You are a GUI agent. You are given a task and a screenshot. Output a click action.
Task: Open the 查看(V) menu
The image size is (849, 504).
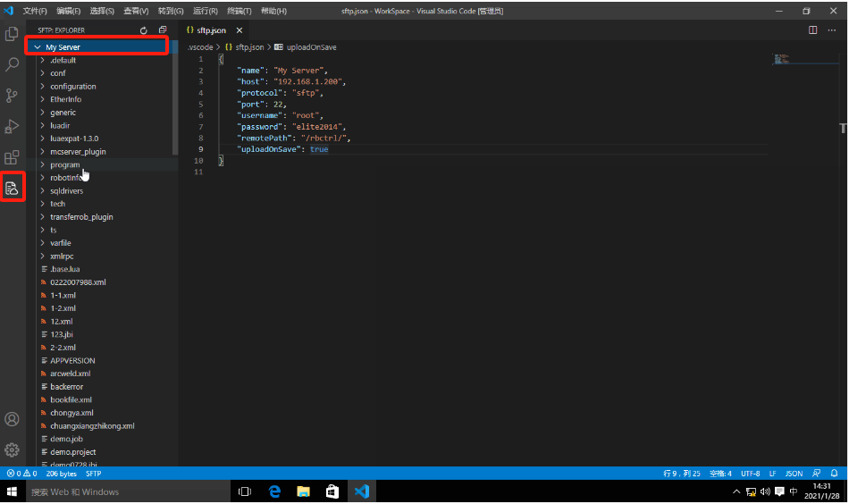(136, 11)
